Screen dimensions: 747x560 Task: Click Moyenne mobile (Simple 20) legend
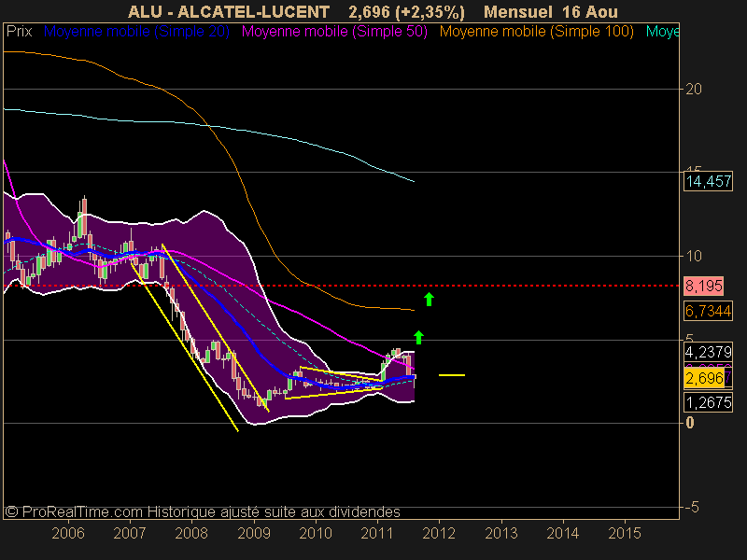pyautogui.click(x=136, y=32)
